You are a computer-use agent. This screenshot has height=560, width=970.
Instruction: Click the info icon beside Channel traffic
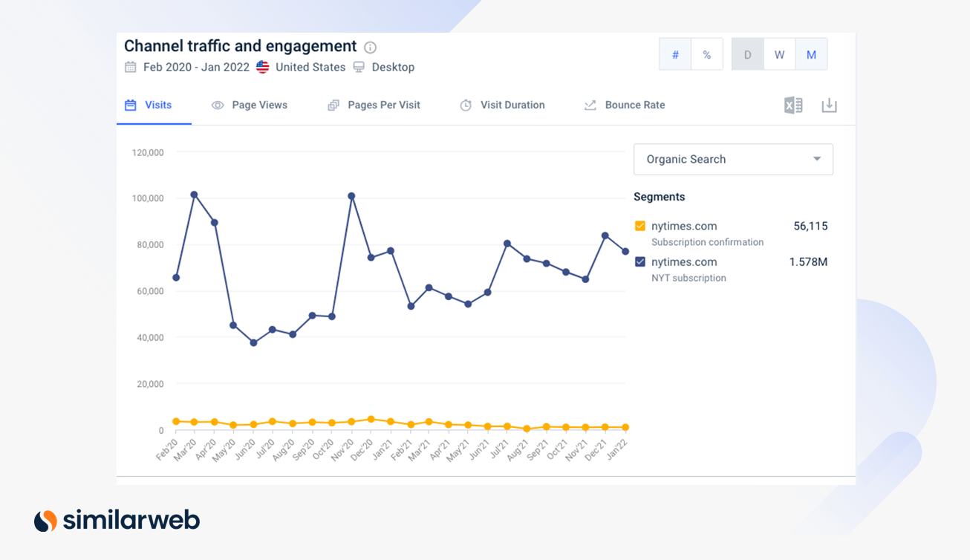click(370, 47)
